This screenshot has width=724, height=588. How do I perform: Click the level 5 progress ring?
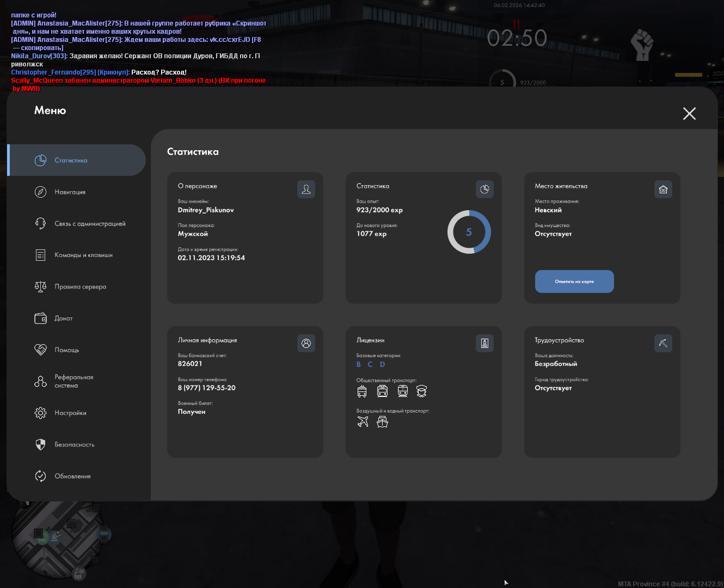click(x=469, y=232)
